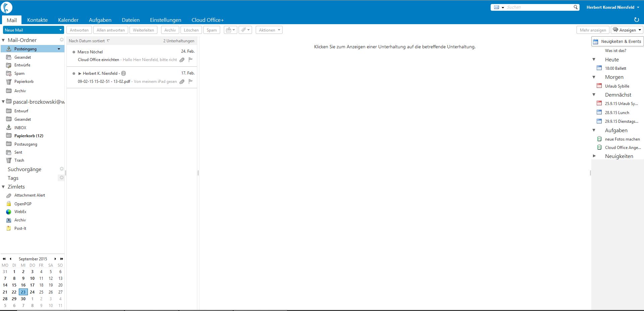Image resolution: width=644 pixels, height=311 pixels.
Task: Open the search type dropdown arrow
Action: tap(503, 7)
